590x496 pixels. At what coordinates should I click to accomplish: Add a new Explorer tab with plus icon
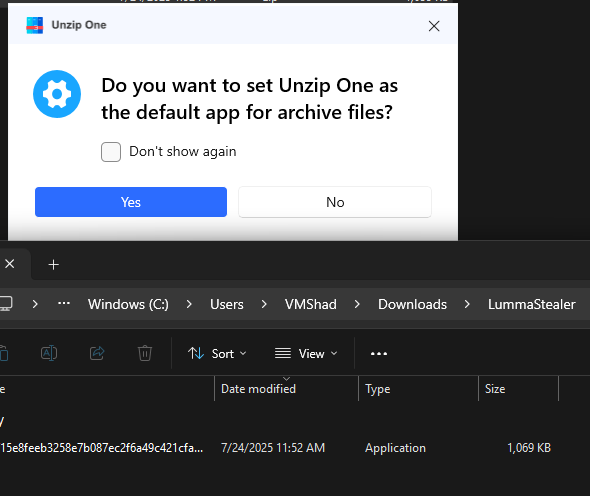click(54, 265)
